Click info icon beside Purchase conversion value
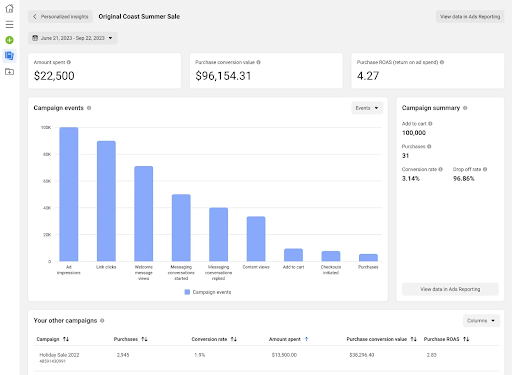The width and height of the screenshot is (512, 375). [259, 62]
